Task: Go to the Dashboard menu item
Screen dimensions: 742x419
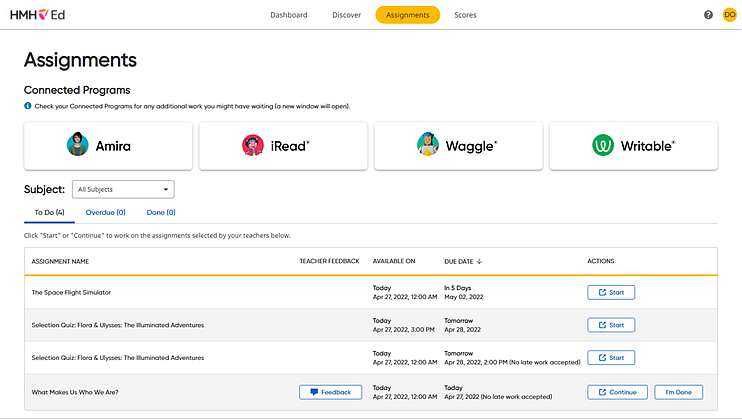Action: (289, 15)
